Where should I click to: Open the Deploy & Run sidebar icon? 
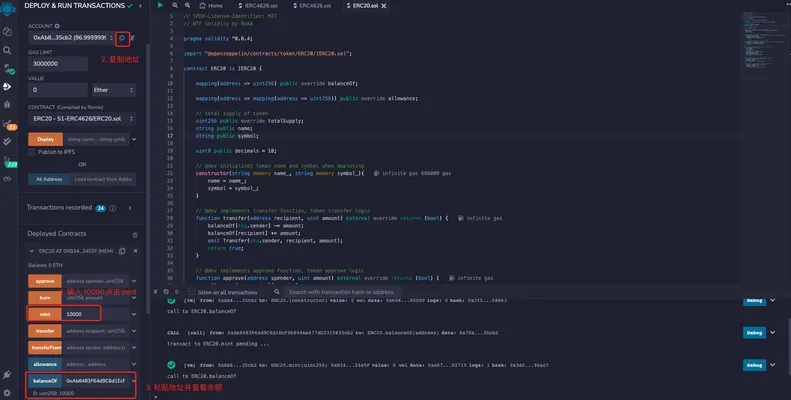(x=7, y=86)
